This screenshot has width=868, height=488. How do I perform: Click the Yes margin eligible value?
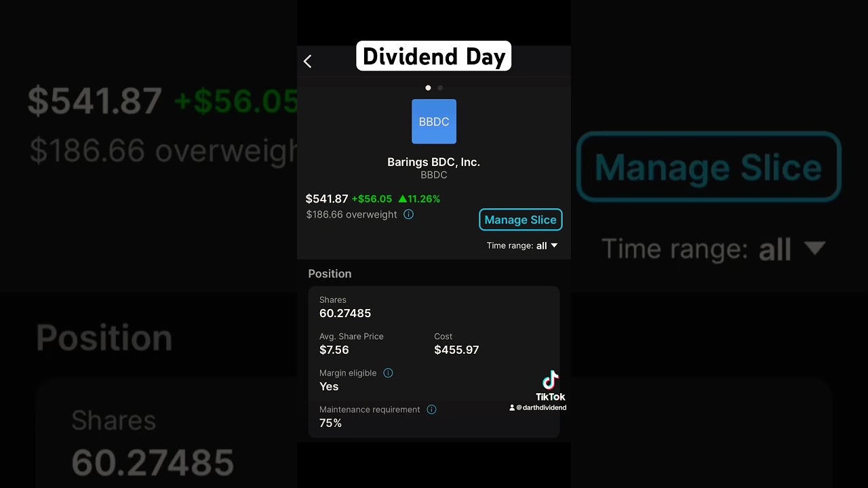pyautogui.click(x=329, y=386)
